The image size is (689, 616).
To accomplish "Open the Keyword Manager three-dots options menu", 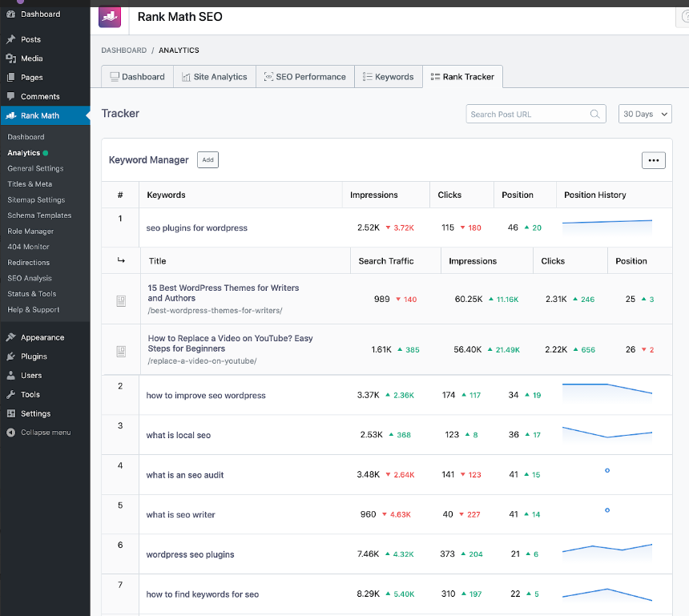I will [654, 160].
